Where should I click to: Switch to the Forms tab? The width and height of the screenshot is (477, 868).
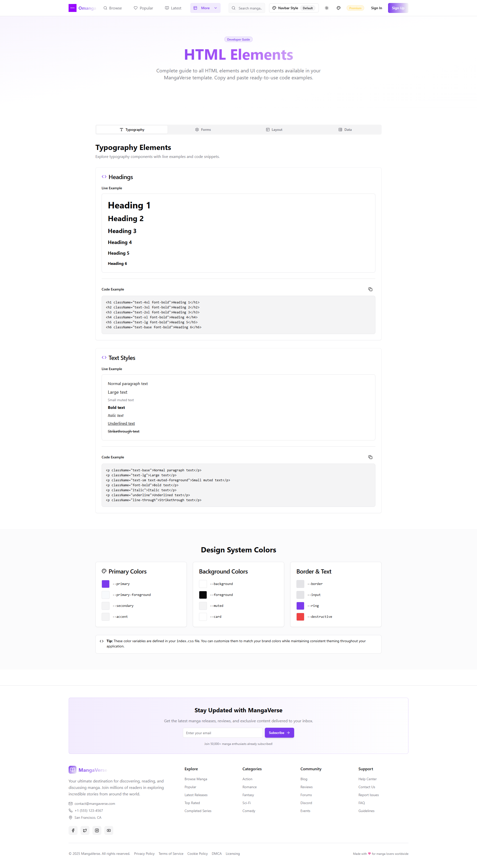point(203,130)
